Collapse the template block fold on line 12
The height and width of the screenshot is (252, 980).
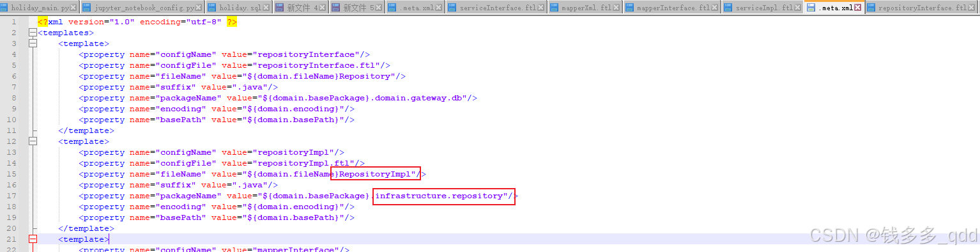point(33,141)
